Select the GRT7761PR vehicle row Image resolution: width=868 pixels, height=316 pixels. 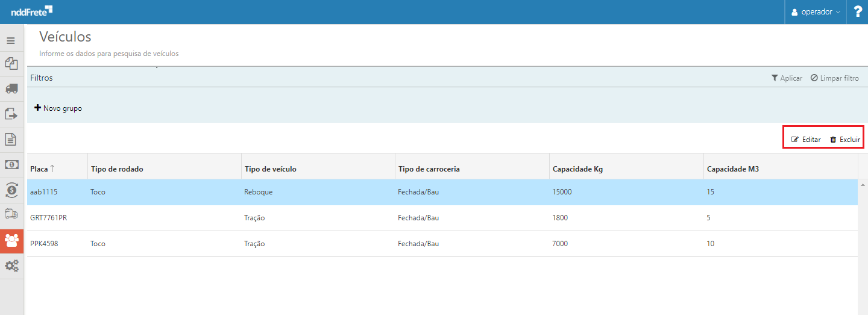click(48, 218)
